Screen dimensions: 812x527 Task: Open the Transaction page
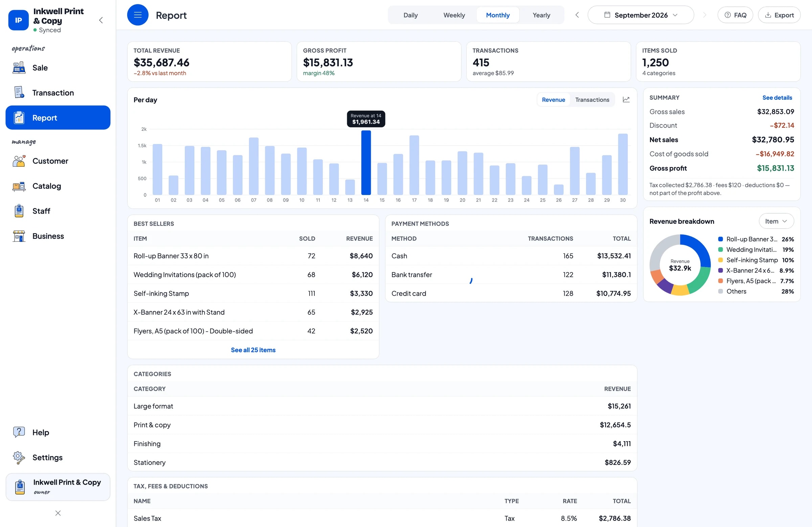(x=58, y=93)
